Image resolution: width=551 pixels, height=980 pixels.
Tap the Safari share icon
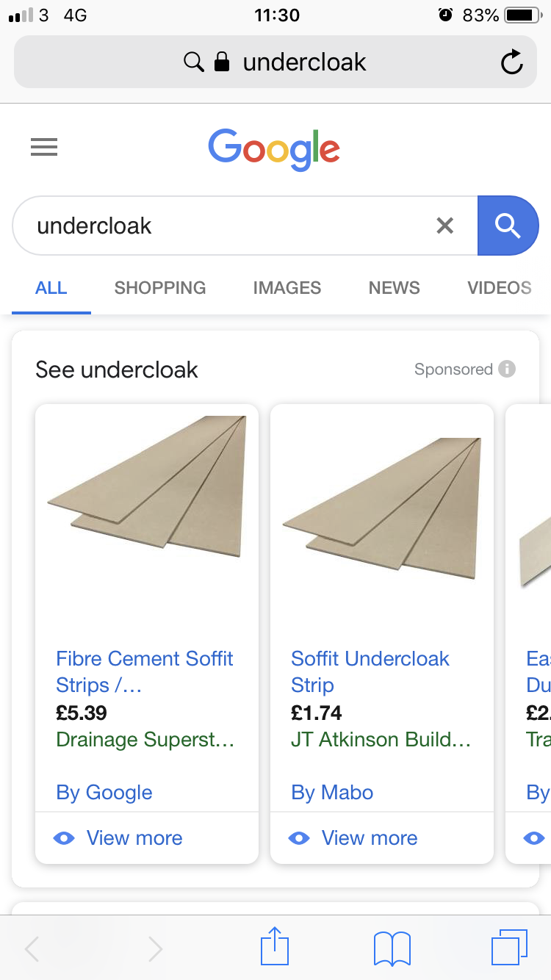[x=275, y=947]
